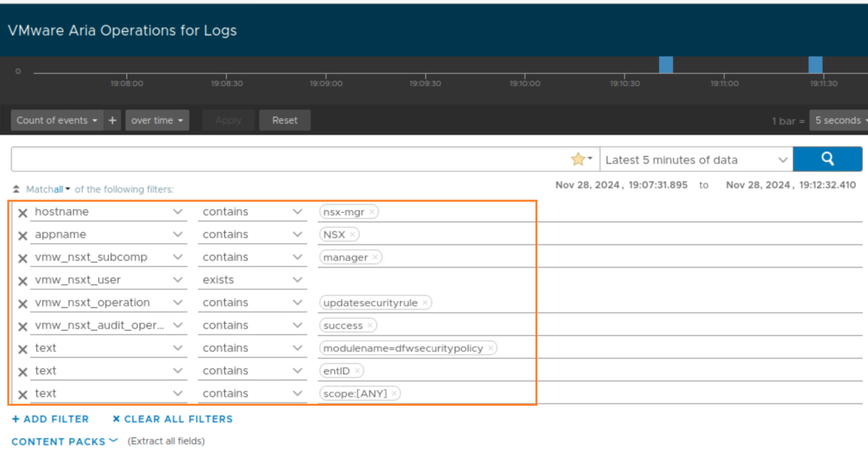The image size is (868, 452).
Task: Select the timeline bar near 19:11:30
Action: point(815,64)
